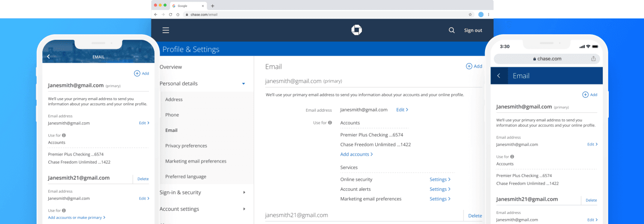Tap the Use for info icon under Janesmith@gmail.com on left phone
The height and width of the screenshot is (224, 644).
point(64,135)
